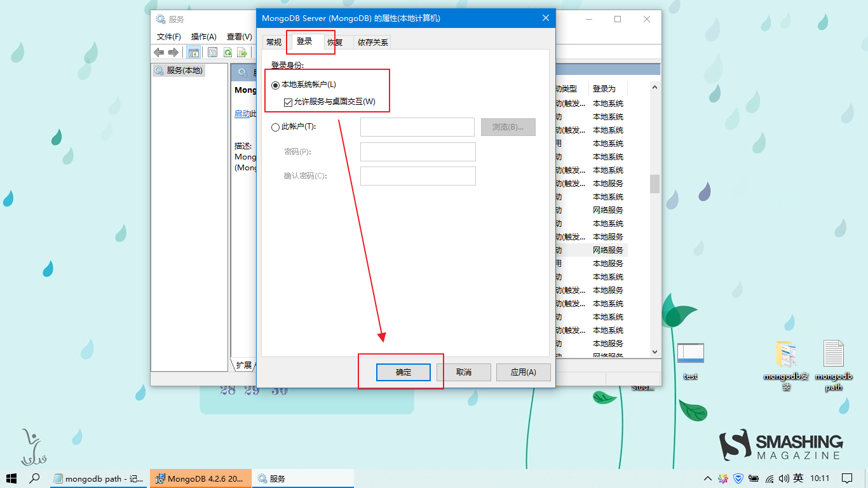The height and width of the screenshot is (488, 868).
Task: Click the 密码 password field
Action: (x=418, y=152)
